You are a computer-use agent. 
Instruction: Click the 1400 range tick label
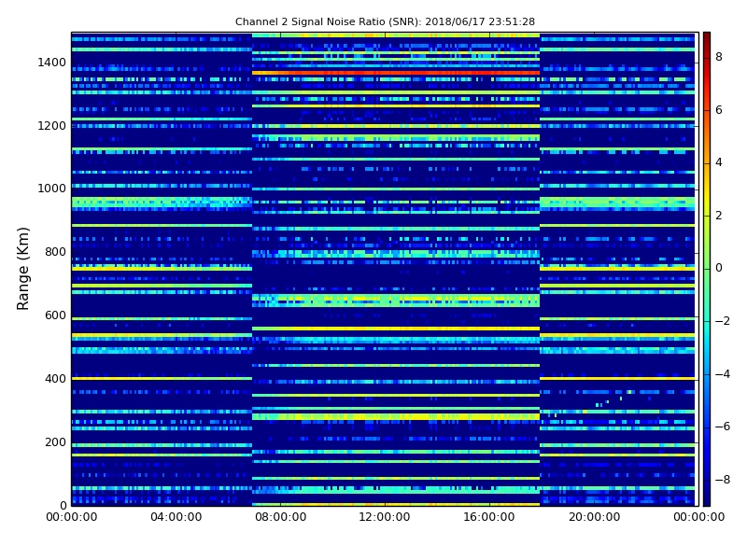coord(51,63)
